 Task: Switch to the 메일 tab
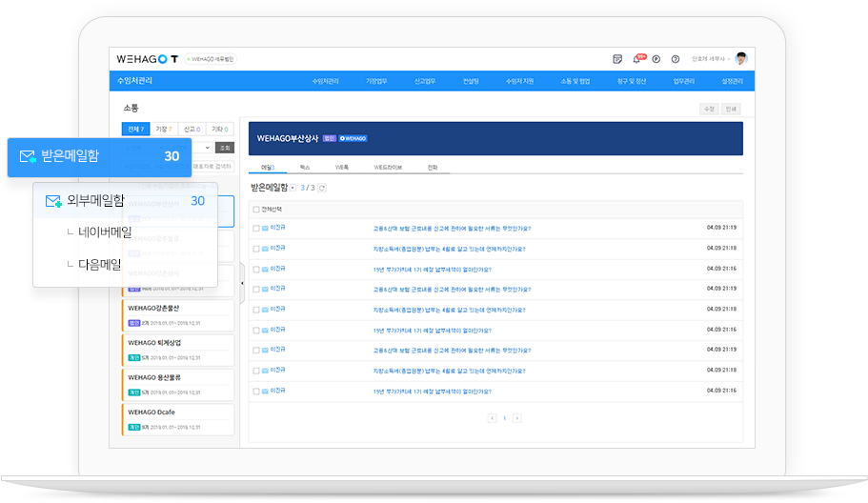tap(268, 167)
